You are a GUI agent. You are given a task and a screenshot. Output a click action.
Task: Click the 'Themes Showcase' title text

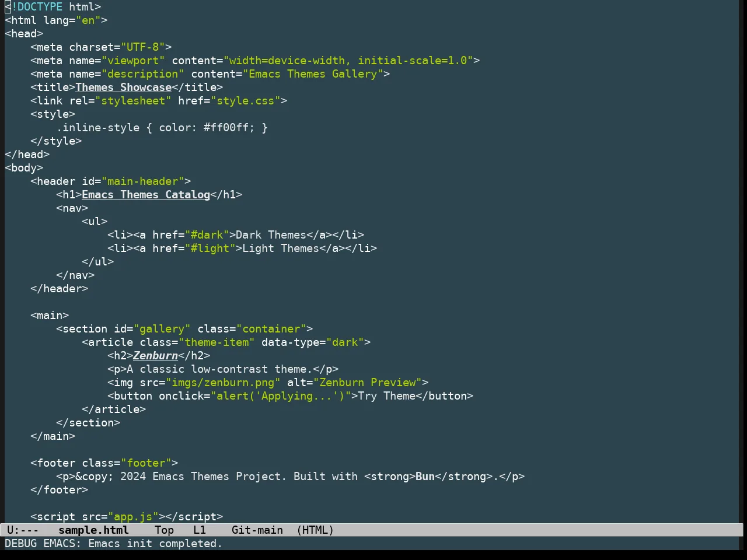(x=124, y=87)
